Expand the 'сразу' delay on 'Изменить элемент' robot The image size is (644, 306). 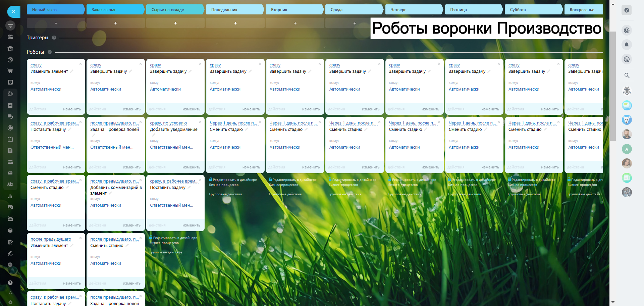[x=36, y=65]
